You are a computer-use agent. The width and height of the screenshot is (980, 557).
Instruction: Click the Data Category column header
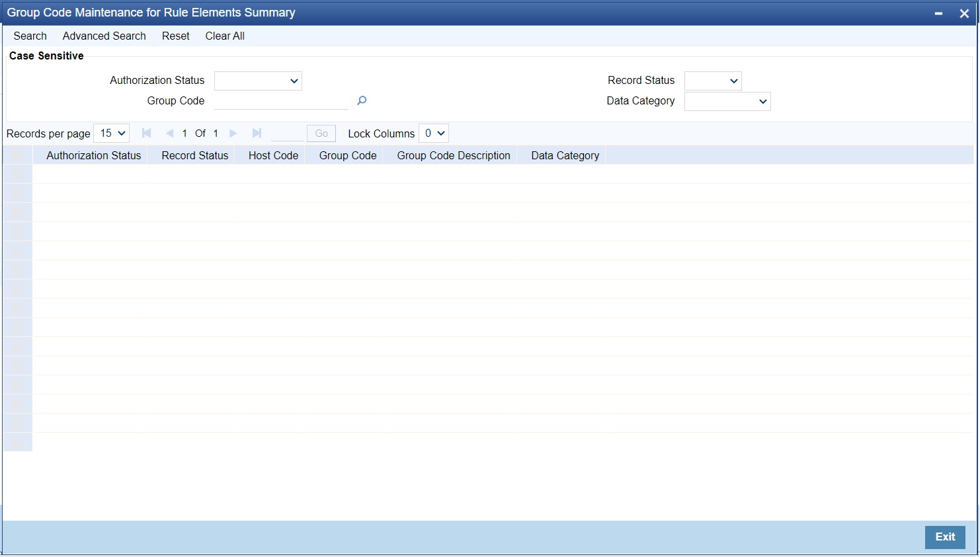(x=565, y=155)
